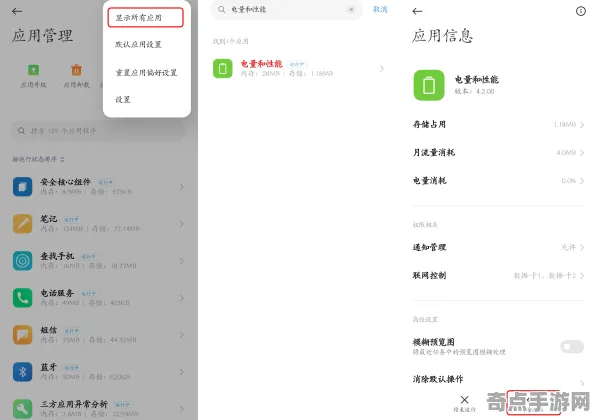
Task: Choose 重置应用偏好设置 menu entry
Action: click(x=146, y=72)
